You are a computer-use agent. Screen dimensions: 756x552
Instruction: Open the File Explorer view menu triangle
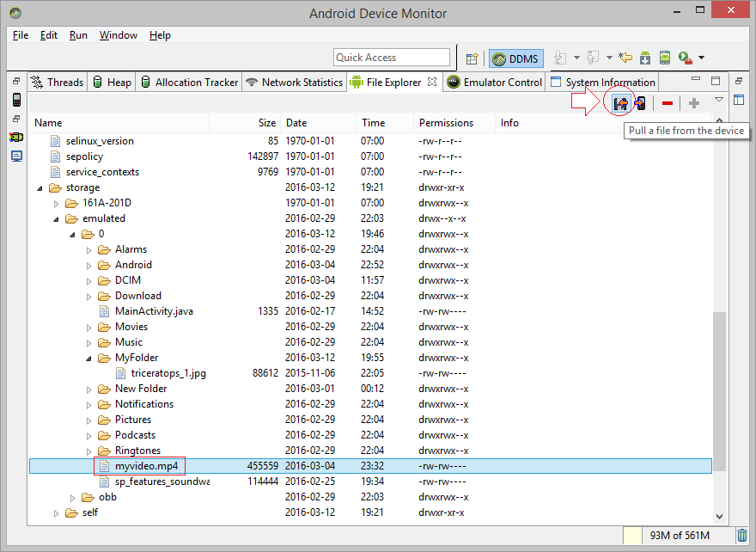719,100
